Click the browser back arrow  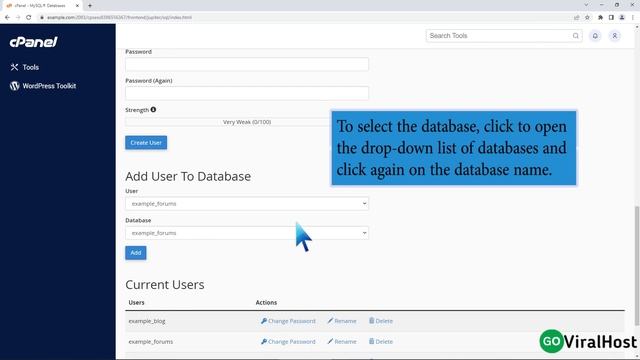[7, 18]
